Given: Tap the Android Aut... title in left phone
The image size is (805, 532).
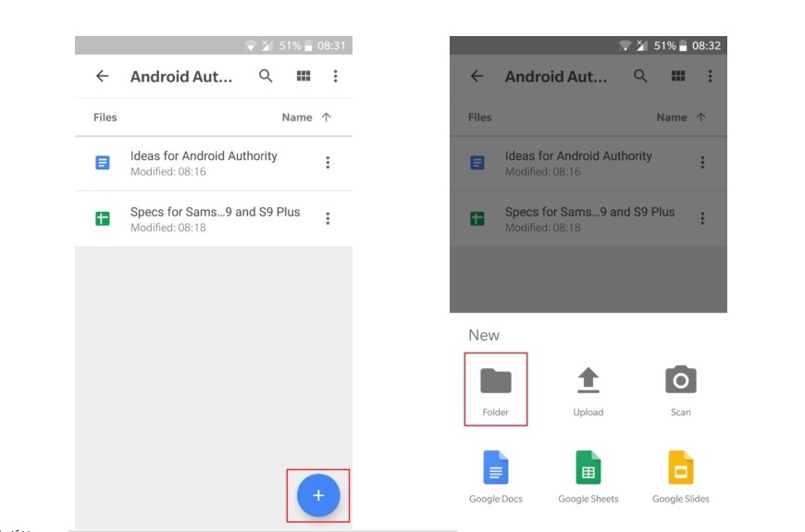Looking at the screenshot, I should 181,77.
